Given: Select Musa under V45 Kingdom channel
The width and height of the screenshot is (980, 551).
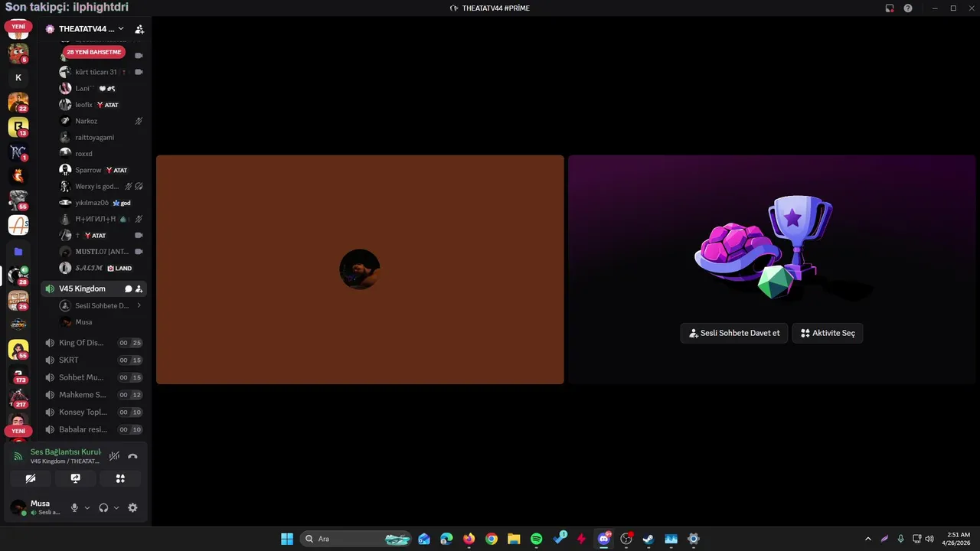Looking at the screenshot, I should pos(83,322).
